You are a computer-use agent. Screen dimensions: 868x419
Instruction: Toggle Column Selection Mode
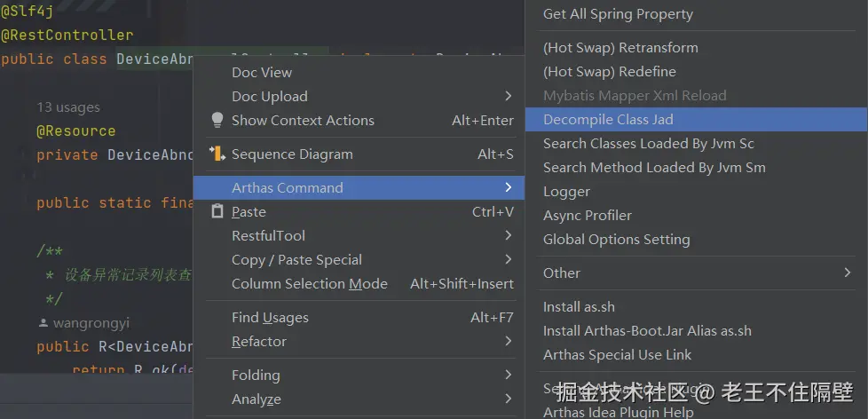309,283
